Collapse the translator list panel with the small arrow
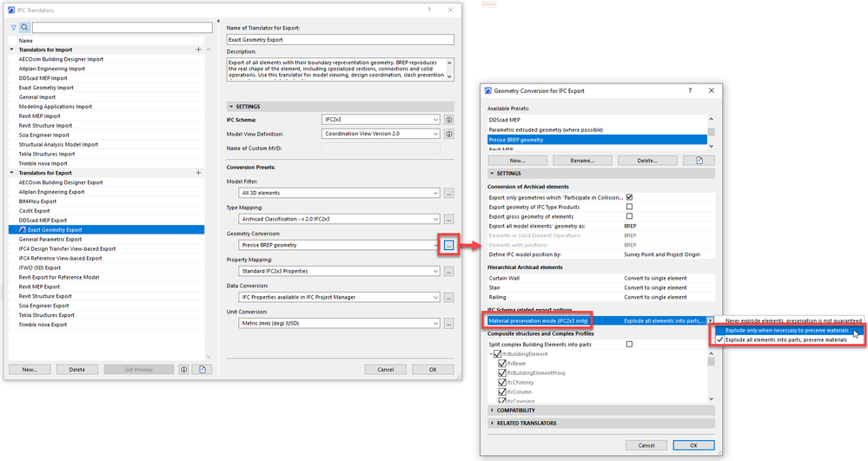This screenshot has height=461, width=868. click(x=218, y=22)
